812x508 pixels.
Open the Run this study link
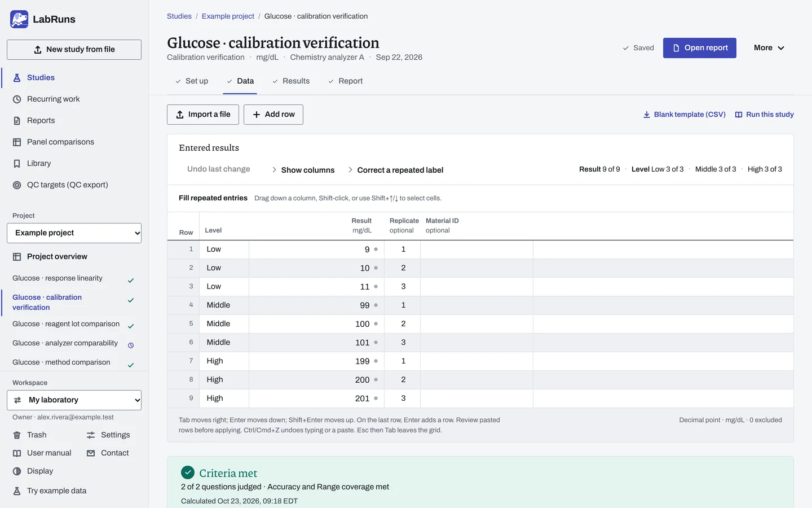[764, 115]
